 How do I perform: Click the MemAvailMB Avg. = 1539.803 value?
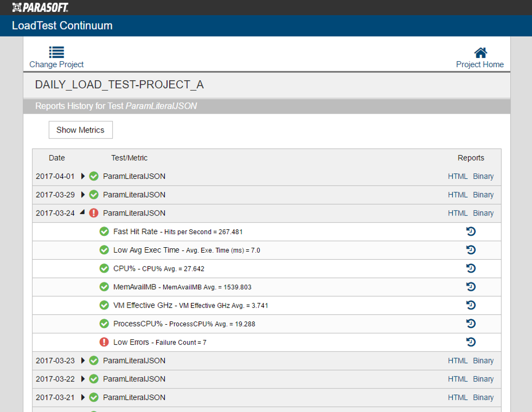207,287
